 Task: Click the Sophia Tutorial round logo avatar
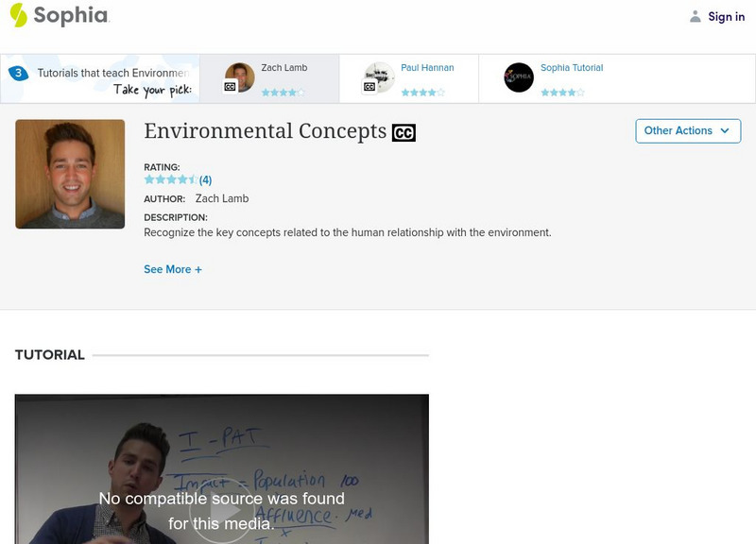coord(519,77)
